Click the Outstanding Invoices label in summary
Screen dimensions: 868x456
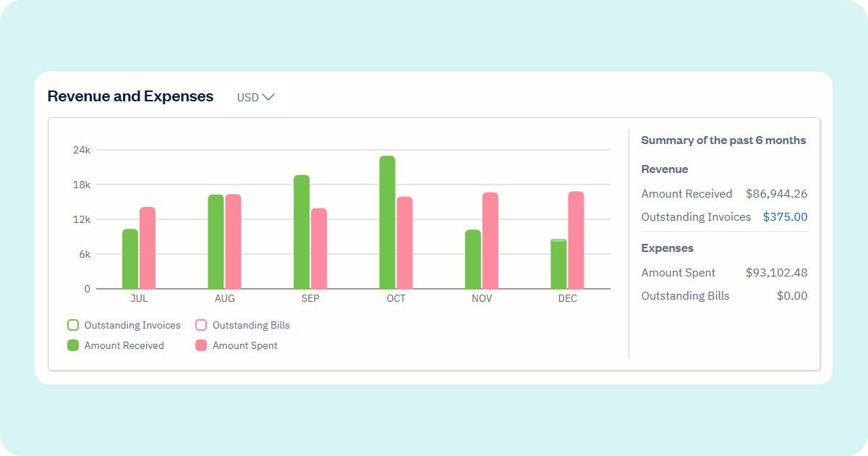[696, 216]
